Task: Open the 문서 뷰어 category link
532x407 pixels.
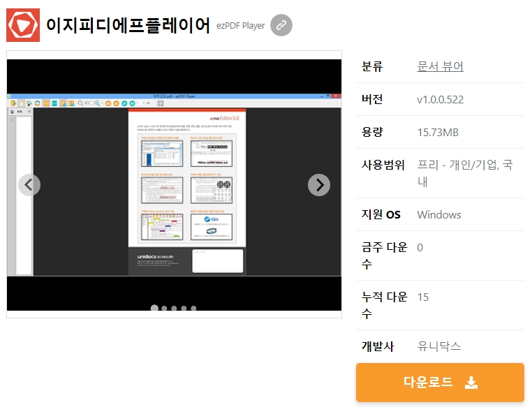Action: point(440,66)
